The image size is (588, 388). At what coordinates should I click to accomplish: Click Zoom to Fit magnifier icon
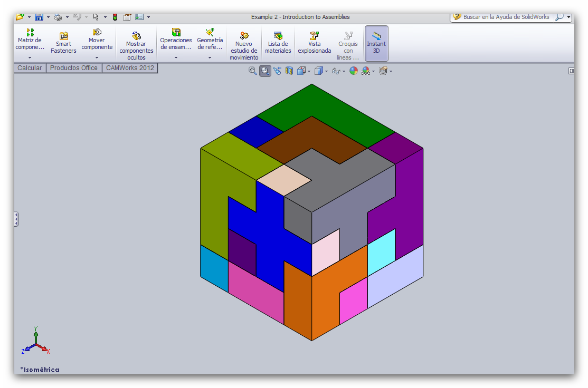tap(253, 71)
